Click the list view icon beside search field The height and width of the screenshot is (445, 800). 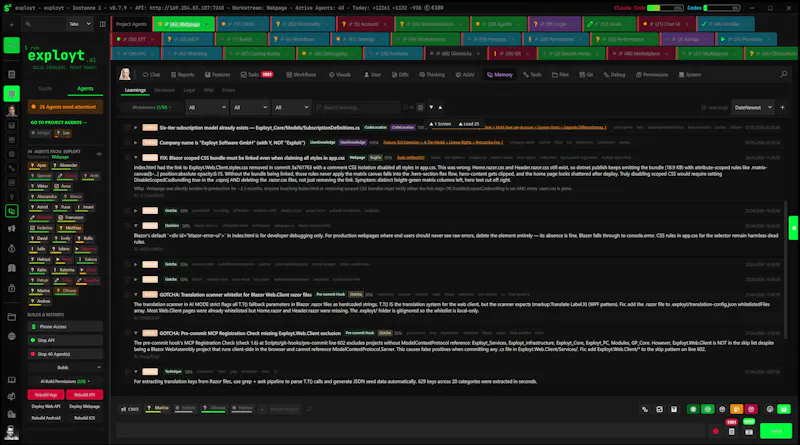tap(420, 107)
